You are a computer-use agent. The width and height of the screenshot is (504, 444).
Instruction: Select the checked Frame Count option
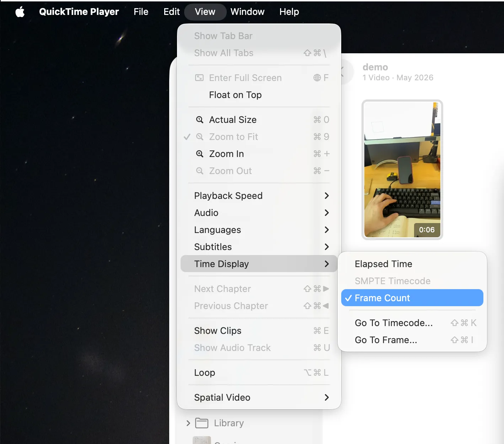(x=412, y=298)
